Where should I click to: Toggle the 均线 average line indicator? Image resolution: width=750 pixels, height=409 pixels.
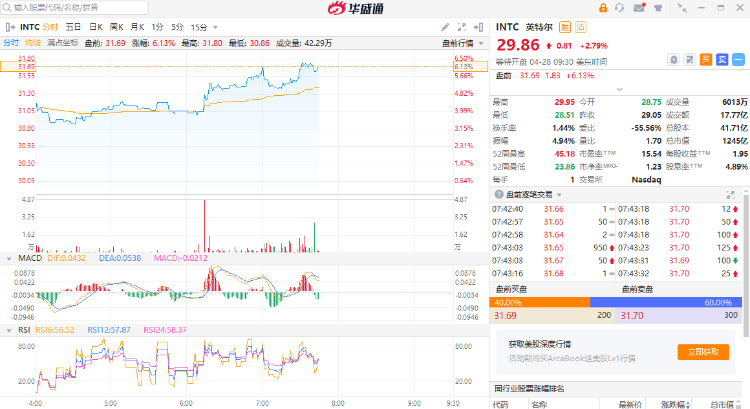click(33, 43)
